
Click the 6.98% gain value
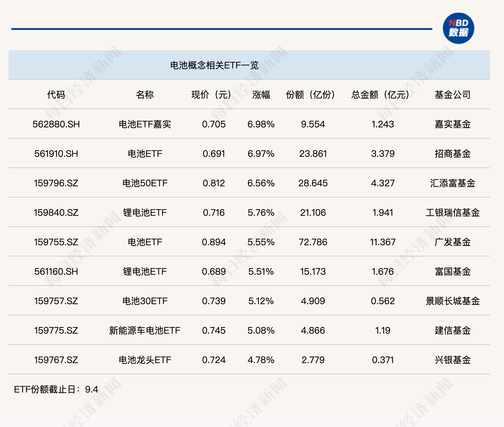point(261,124)
